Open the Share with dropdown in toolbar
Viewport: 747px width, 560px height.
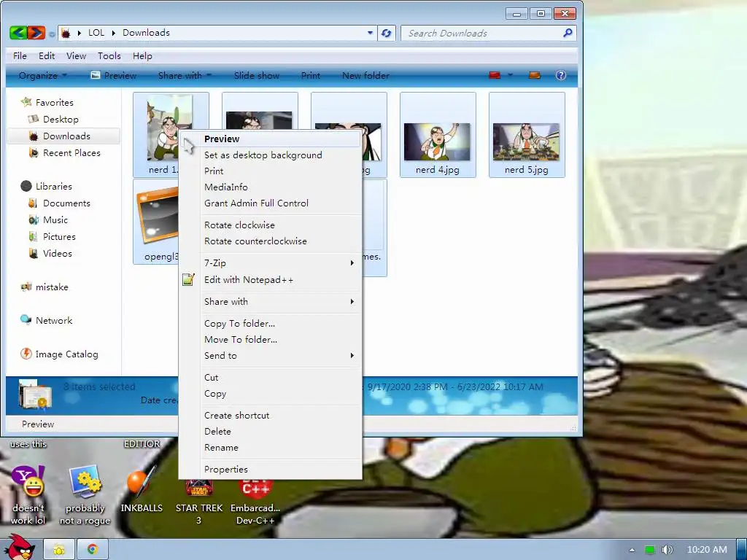pyautogui.click(x=185, y=75)
